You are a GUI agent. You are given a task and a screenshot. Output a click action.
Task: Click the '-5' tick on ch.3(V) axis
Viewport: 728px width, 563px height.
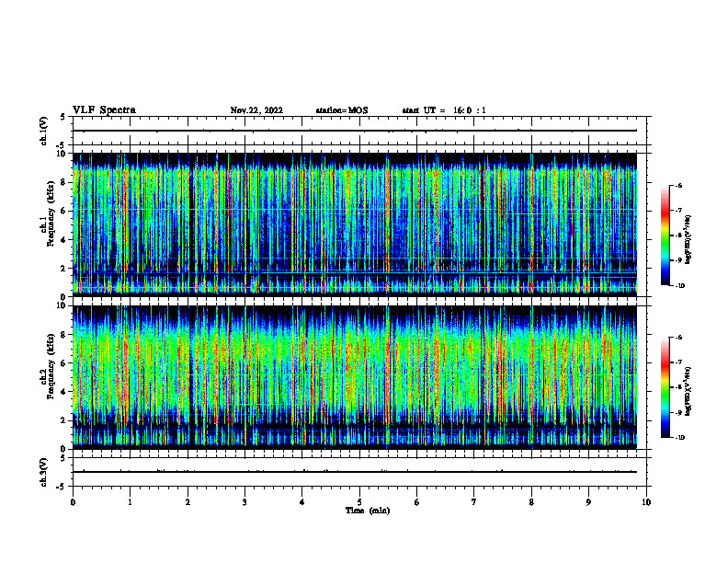click(62, 487)
